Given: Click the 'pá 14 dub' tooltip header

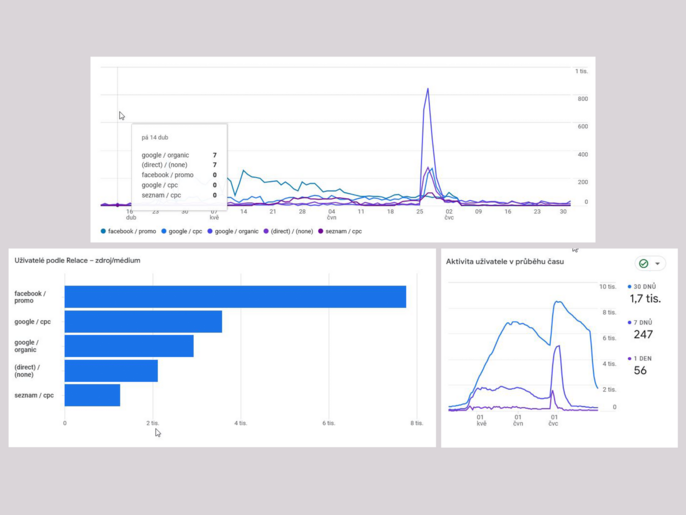Looking at the screenshot, I should pos(155,138).
